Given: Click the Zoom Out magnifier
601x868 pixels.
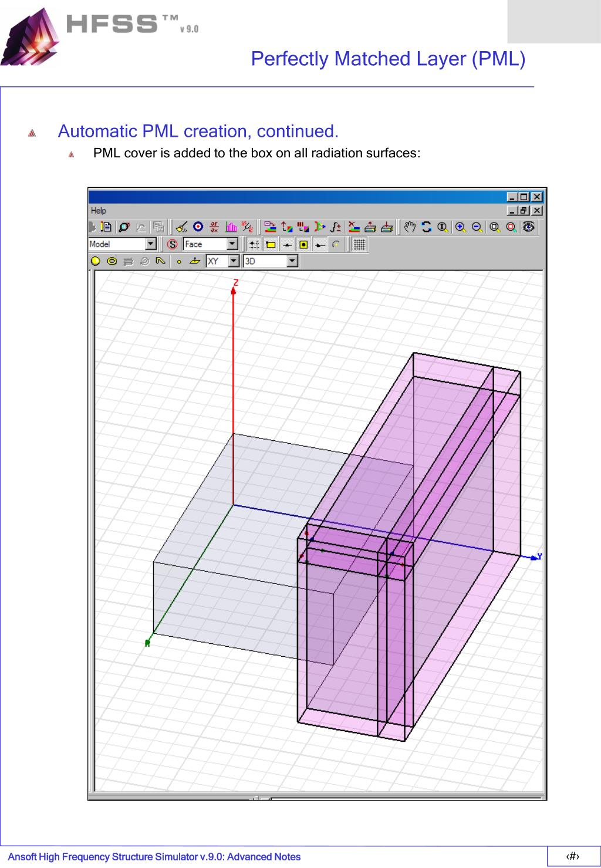Looking at the screenshot, I should click(477, 227).
